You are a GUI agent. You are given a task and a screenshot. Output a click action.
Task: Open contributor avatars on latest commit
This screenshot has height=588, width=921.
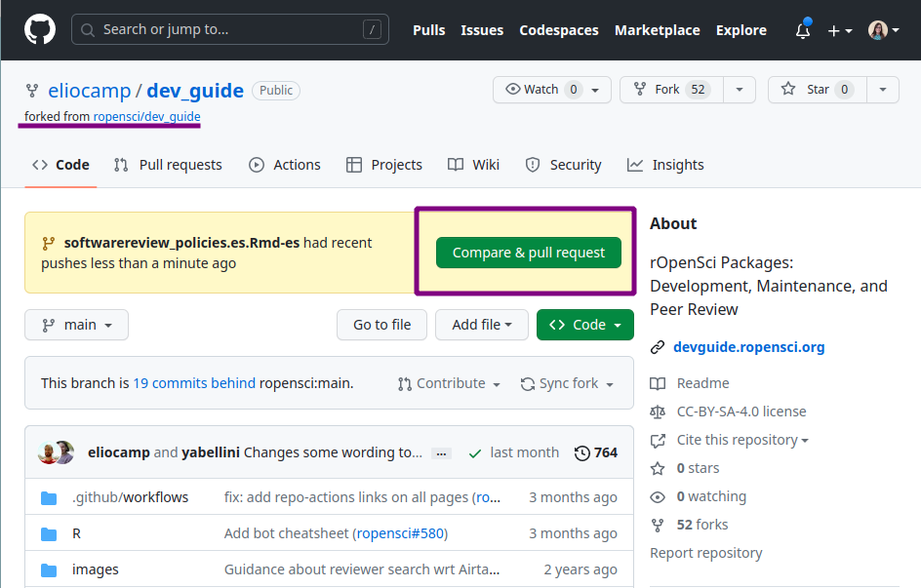click(x=56, y=452)
